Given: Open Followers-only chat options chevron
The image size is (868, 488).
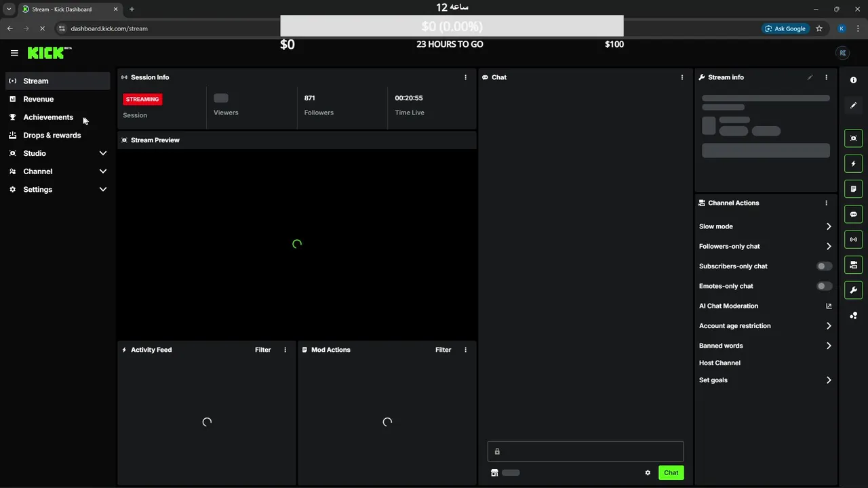Looking at the screenshot, I should [829, 246].
